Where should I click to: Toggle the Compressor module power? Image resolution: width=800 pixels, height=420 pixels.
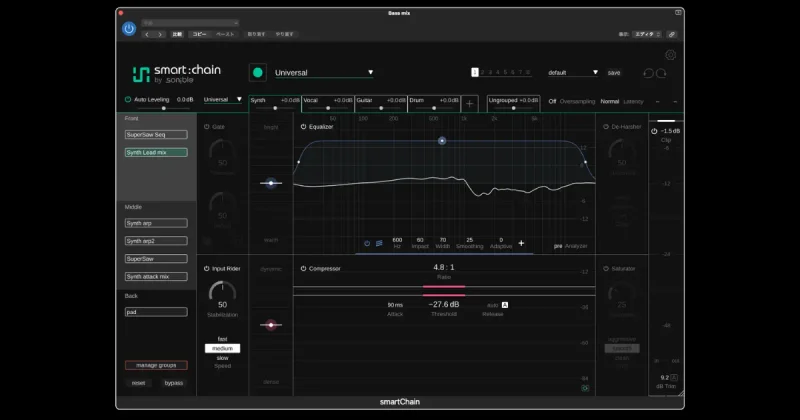click(303, 268)
